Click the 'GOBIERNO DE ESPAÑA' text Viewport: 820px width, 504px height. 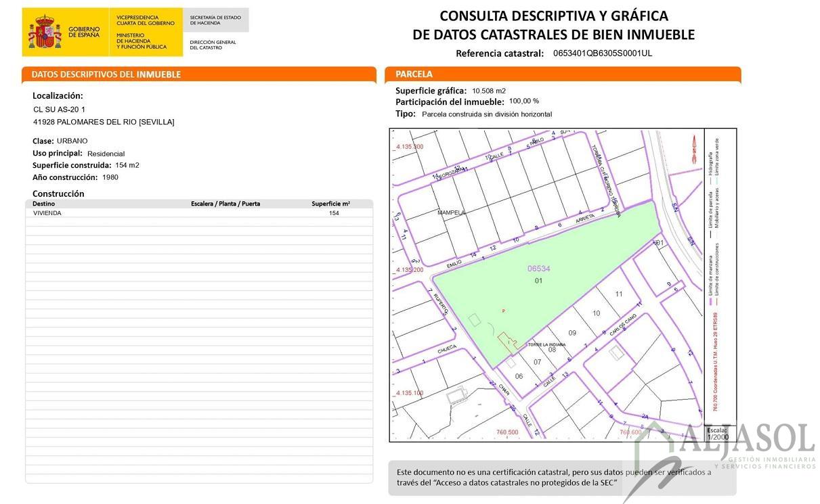(x=84, y=32)
